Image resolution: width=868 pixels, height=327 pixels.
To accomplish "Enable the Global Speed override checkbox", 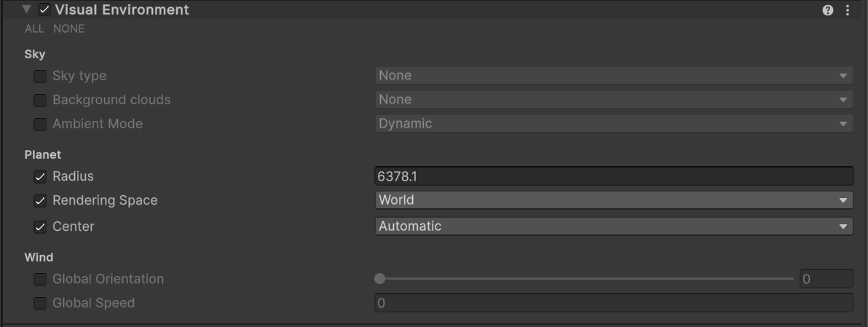I will pyautogui.click(x=40, y=303).
